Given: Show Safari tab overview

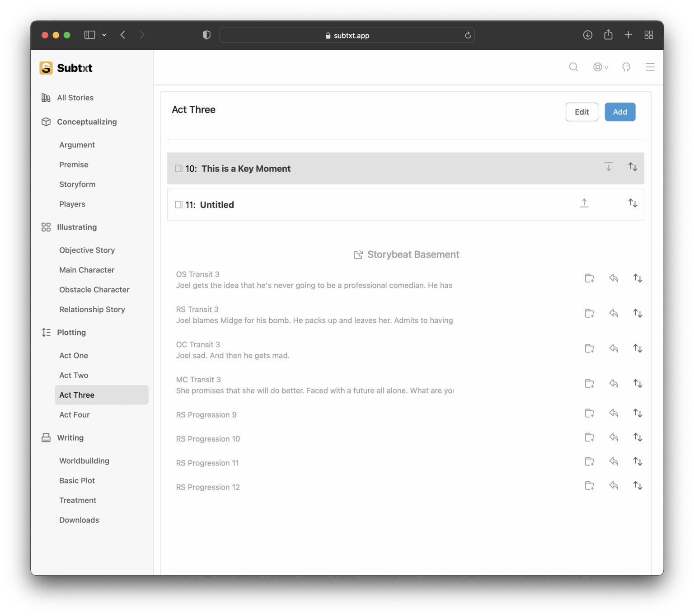Looking at the screenshot, I should pos(649,35).
